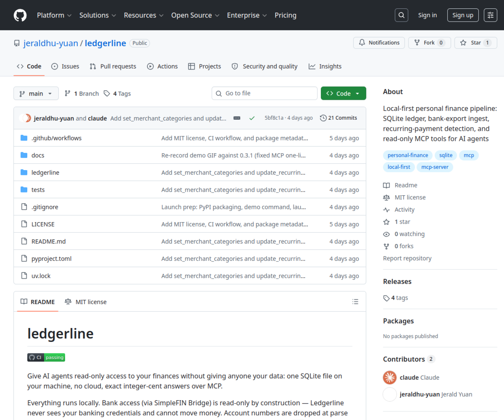Click the pulse icon beside Activity

[386, 210]
